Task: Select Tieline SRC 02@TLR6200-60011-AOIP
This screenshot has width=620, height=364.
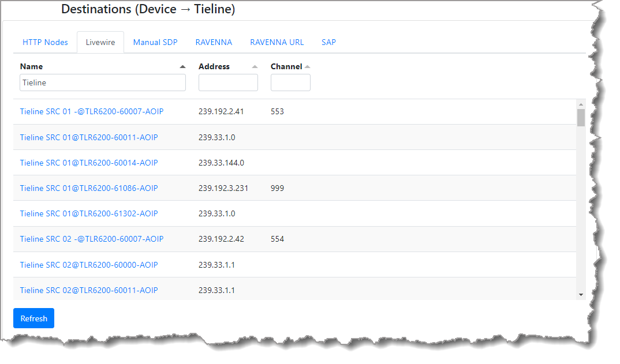Action: coord(89,290)
